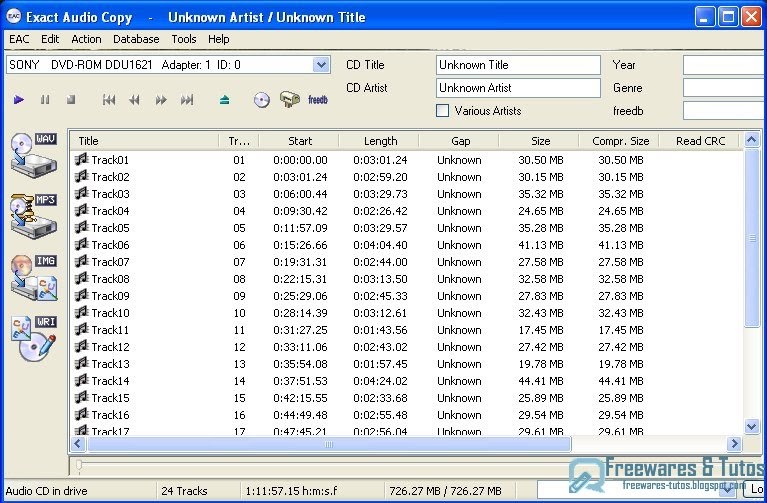
Task: Pause playback with the Pause button
Action: [45, 100]
